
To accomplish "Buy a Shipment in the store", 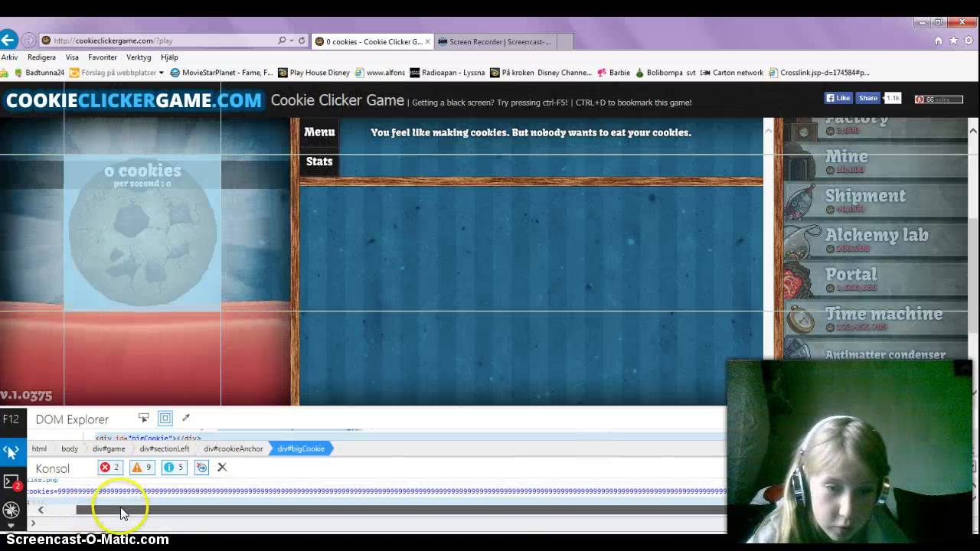I will pyautogui.click(x=874, y=201).
